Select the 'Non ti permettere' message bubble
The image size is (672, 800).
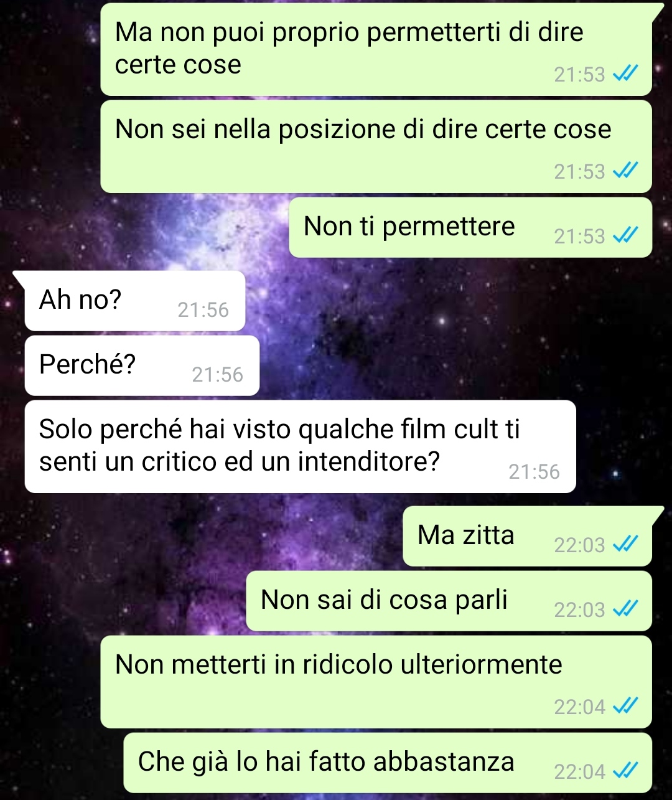tap(470, 227)
